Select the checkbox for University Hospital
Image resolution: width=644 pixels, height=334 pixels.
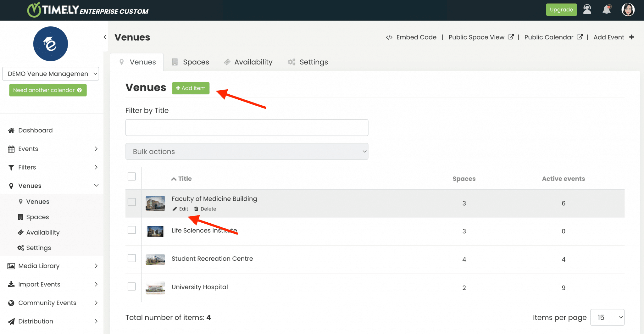point(132,287)
